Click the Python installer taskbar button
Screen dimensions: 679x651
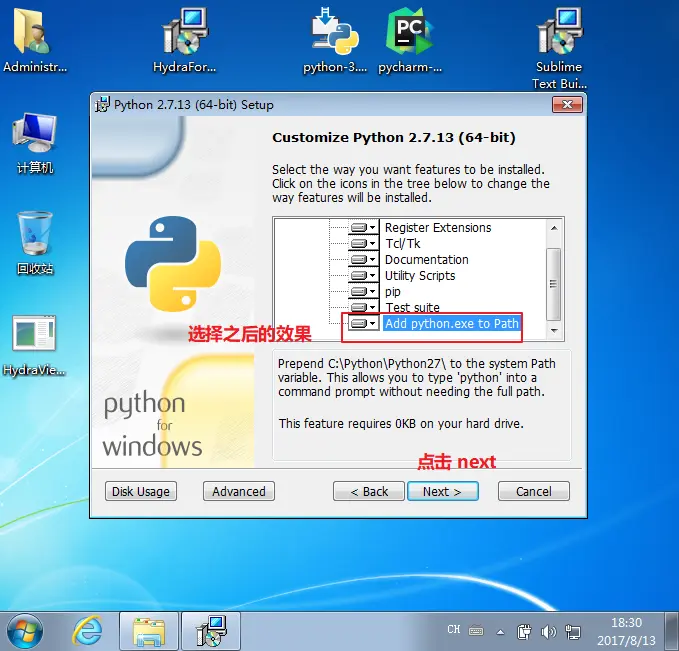(211, 631)
